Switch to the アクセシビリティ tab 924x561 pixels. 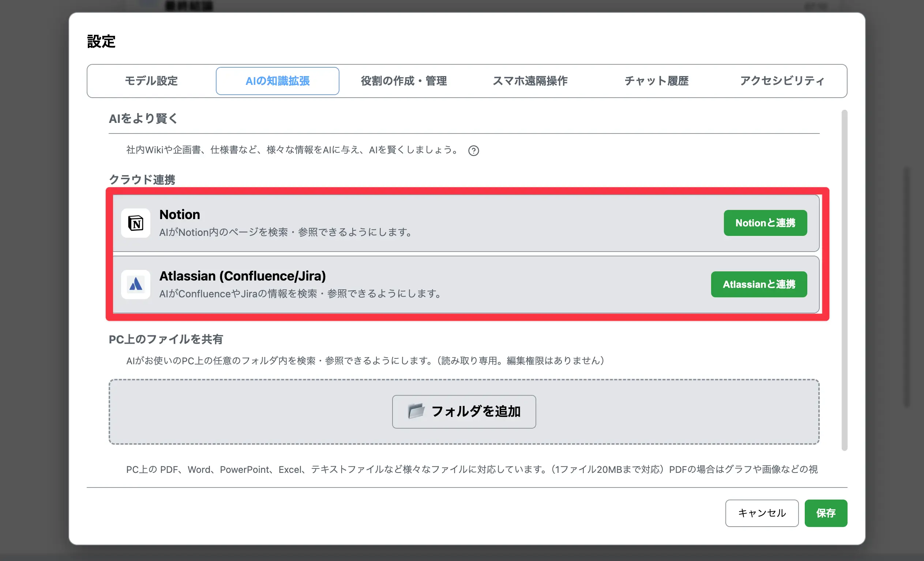point(782,81)
